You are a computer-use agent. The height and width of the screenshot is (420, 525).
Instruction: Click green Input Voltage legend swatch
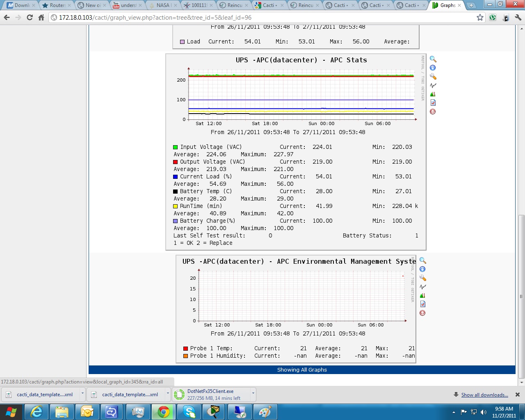point(175,147)
